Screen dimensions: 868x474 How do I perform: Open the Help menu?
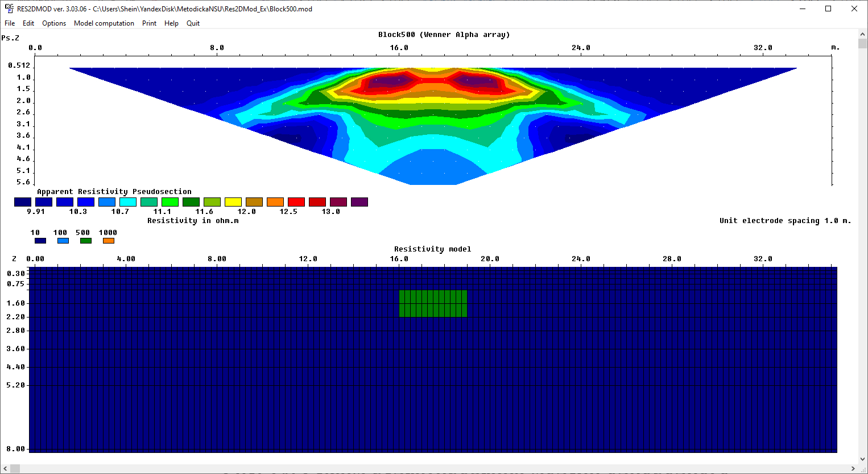tap(171, 23)
